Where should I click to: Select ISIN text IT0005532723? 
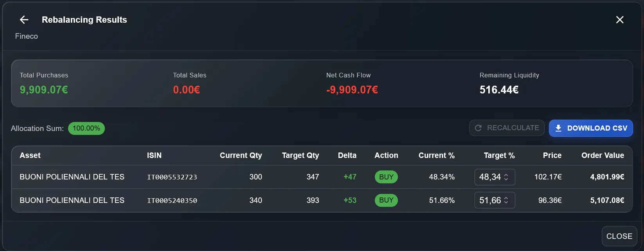pyautogui.click(x=172, y=177)
